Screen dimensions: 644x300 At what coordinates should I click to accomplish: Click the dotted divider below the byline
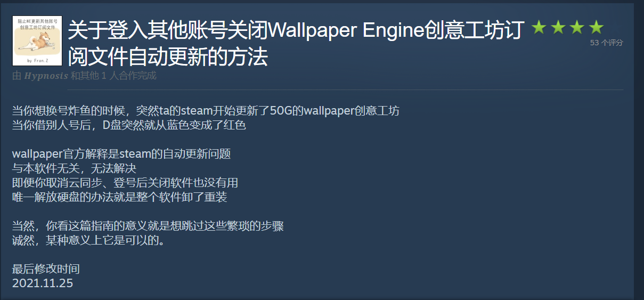345,90
